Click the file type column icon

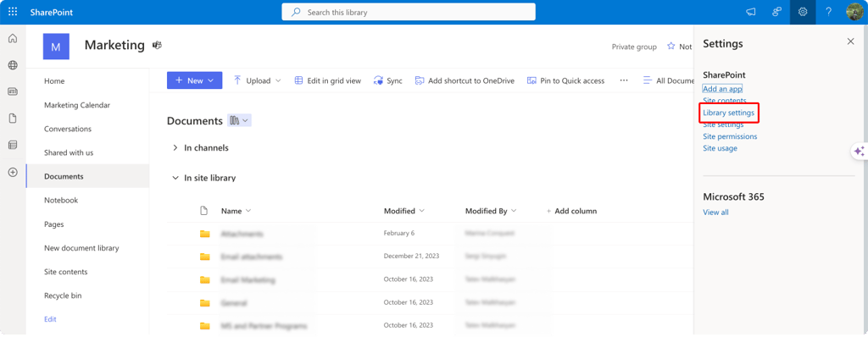tap(203, 211)
